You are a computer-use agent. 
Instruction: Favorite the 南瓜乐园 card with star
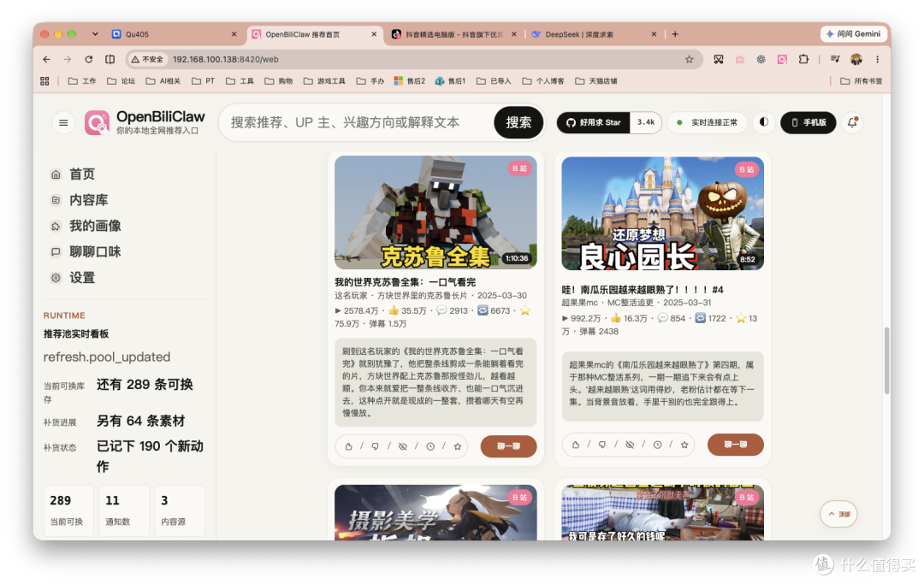point(684,445)
